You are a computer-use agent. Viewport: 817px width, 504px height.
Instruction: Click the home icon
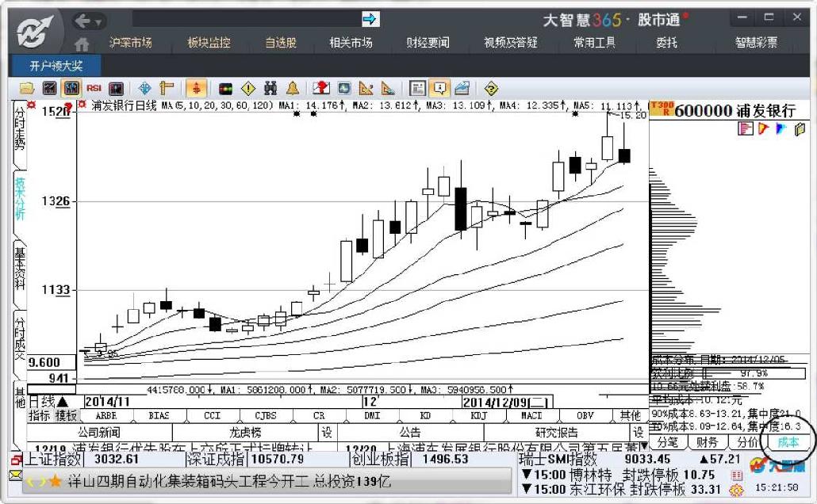(x=82, y=44)
